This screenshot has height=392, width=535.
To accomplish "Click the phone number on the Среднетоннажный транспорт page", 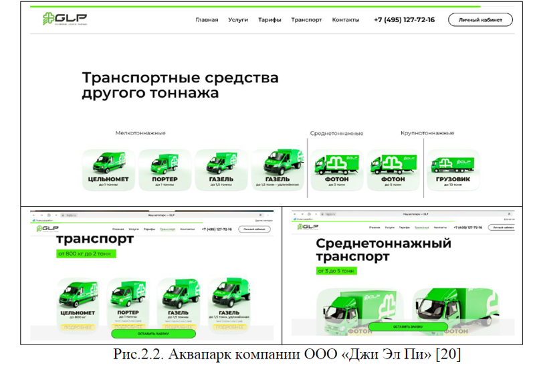I will tap(467, 227).
